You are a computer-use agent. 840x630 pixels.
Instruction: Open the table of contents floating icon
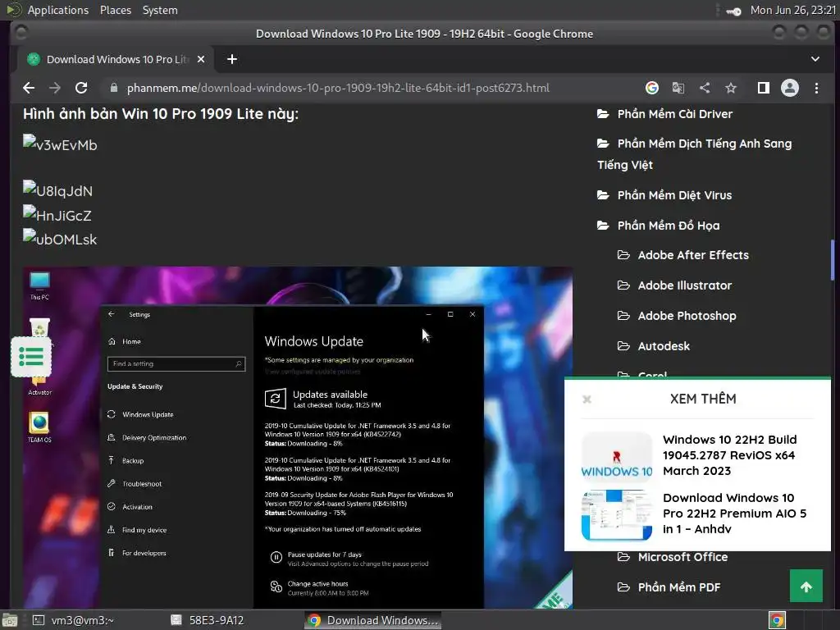click(x=31, y=357)
